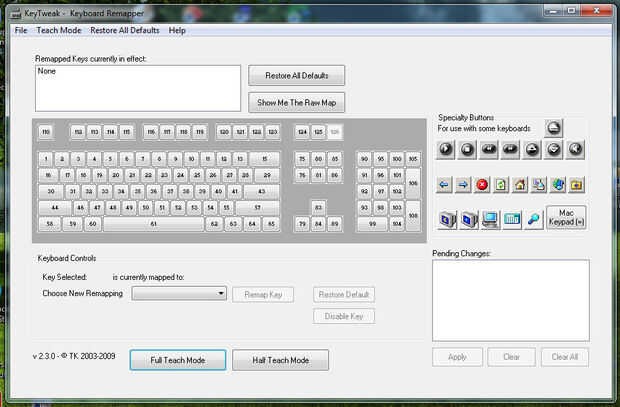Click the desktop computer specialty icon

click(x=490, y=219)
